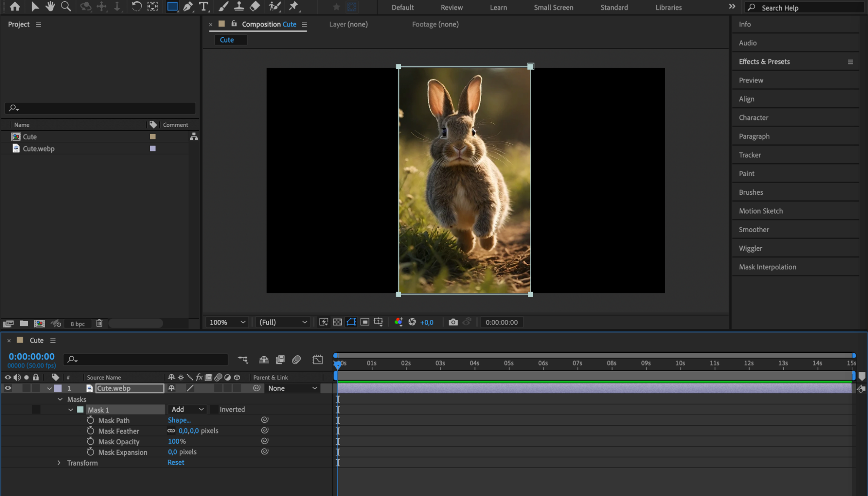Select the Puppet Pin tool
This screenshot has height=496, width=868.
tap(294, 7)
